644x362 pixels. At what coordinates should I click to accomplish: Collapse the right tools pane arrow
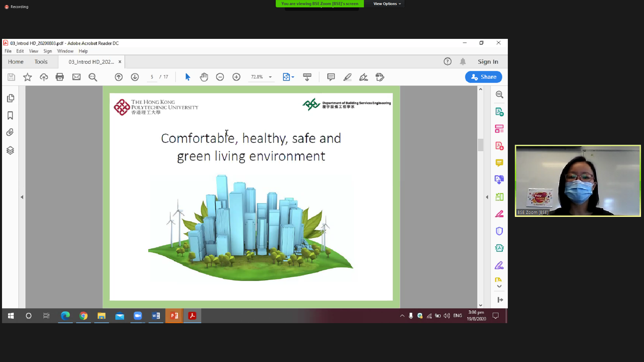click(487, 197)
